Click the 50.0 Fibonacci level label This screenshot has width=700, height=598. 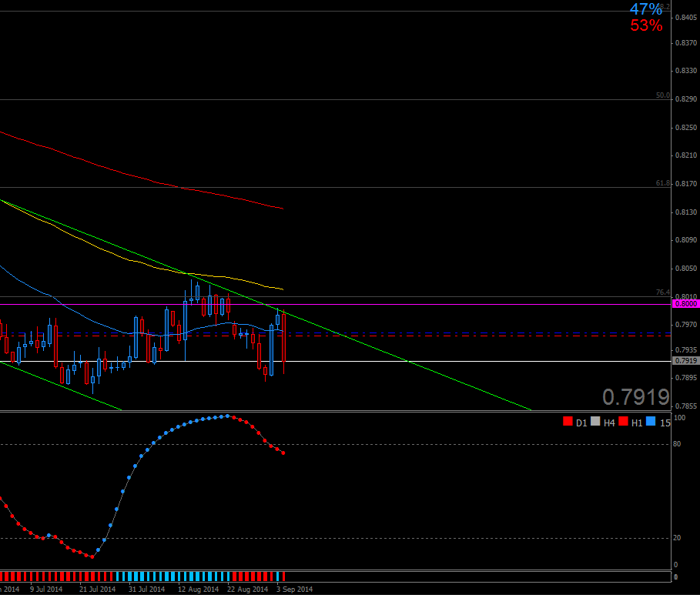click(663, 95)
